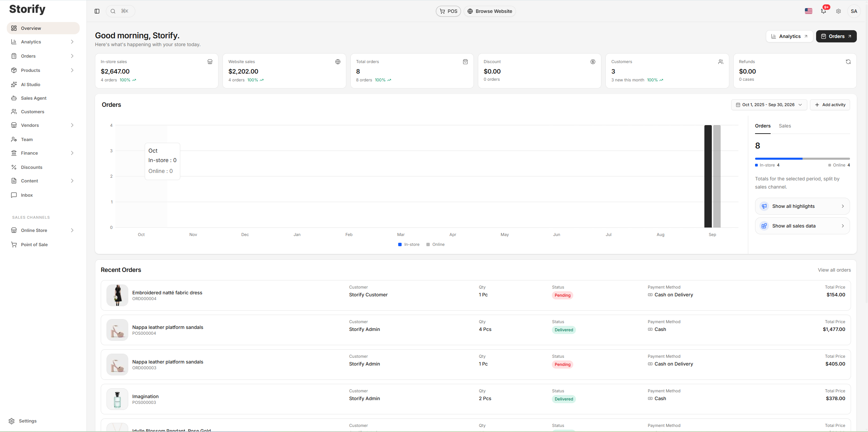
Task: Click the Browse Website button
Action: 490,11
